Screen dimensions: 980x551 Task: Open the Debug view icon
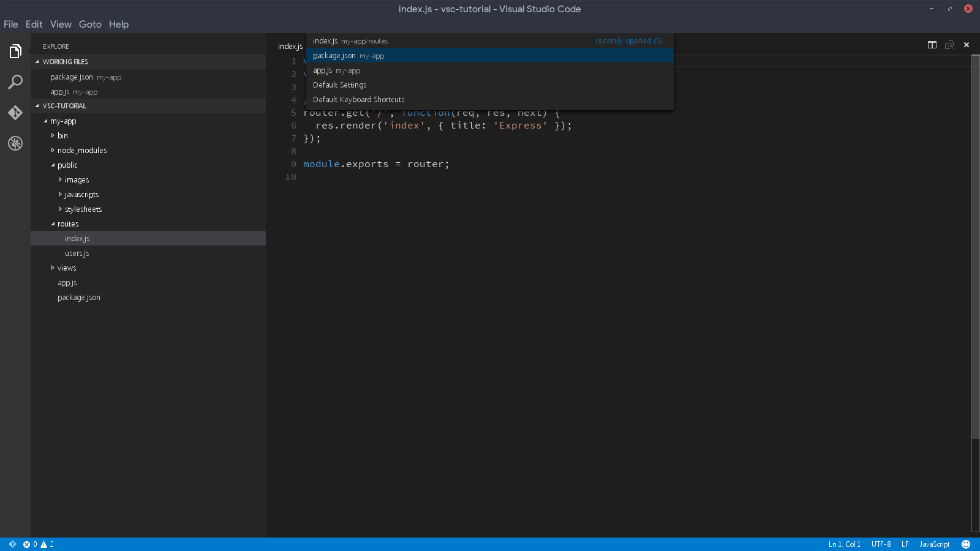[15, 143]
